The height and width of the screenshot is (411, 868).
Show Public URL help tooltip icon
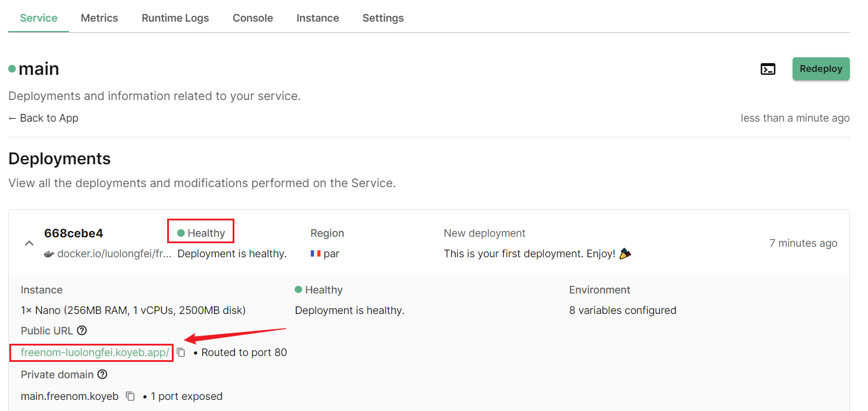coord(82,330)
